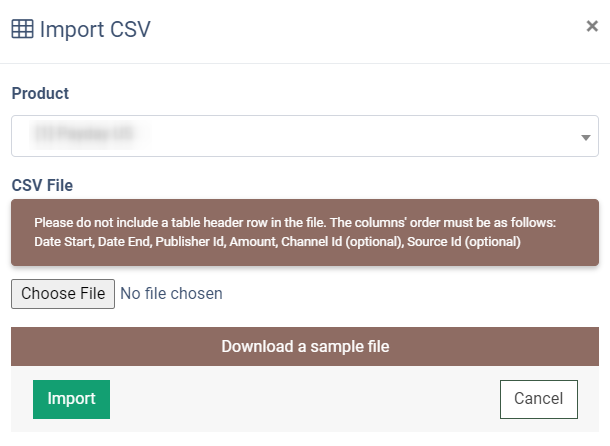Image resolution: width=610 pixels, height=446 pixels.
Task: Click gray footer area between Import and Cancel
Action: [x=305, y=399]
